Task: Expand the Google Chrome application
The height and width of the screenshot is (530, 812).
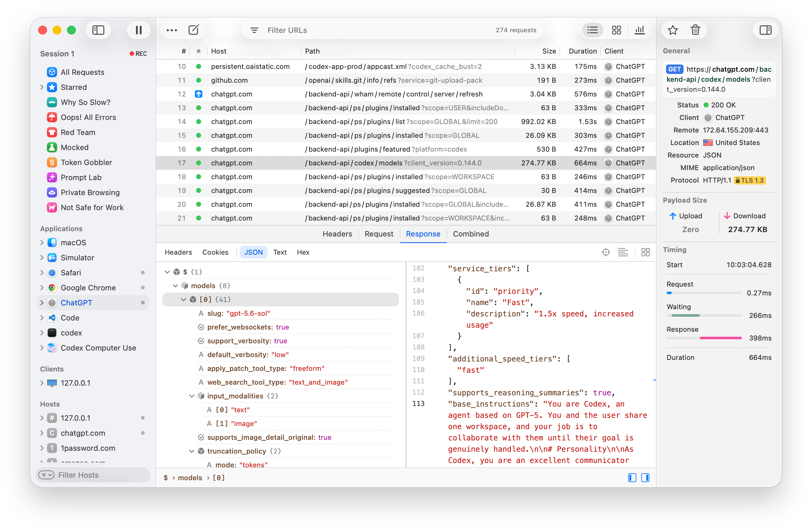Action: [42, 288]
